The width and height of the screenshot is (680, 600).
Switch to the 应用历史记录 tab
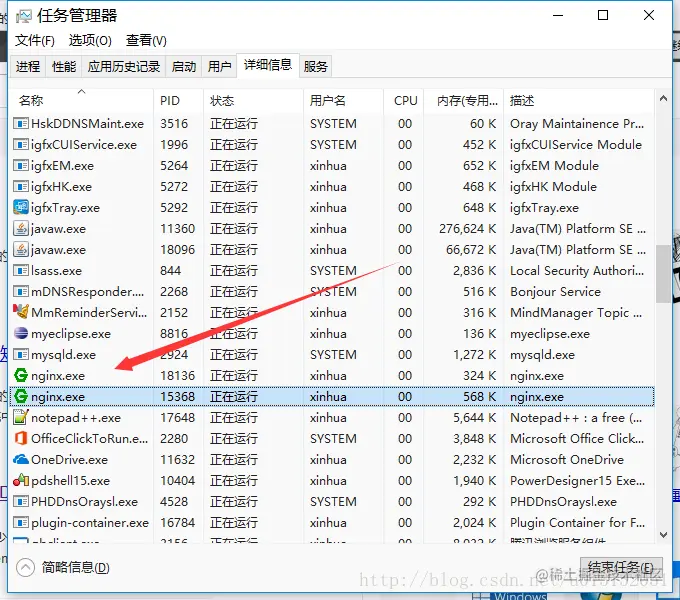[x=124, y=66]
